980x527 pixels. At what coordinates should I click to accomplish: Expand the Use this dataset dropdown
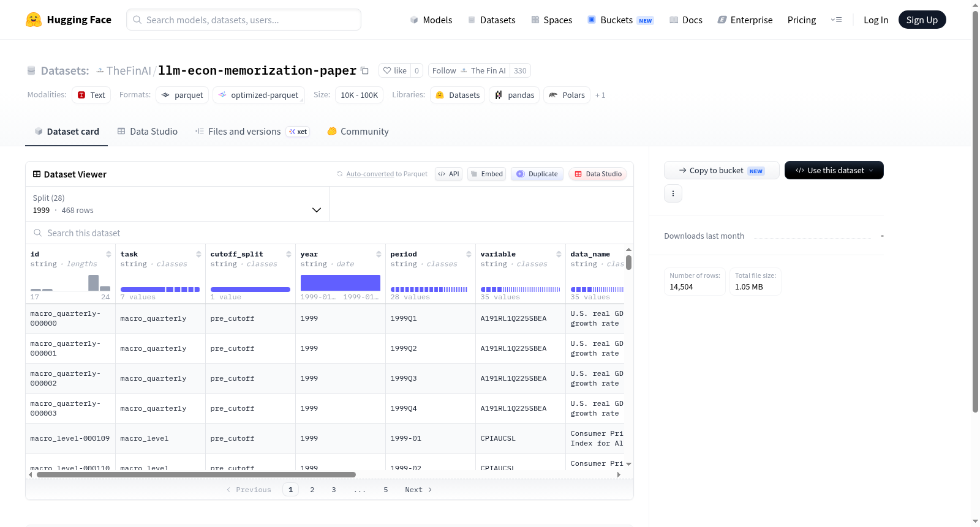click(x=834, y=170)
